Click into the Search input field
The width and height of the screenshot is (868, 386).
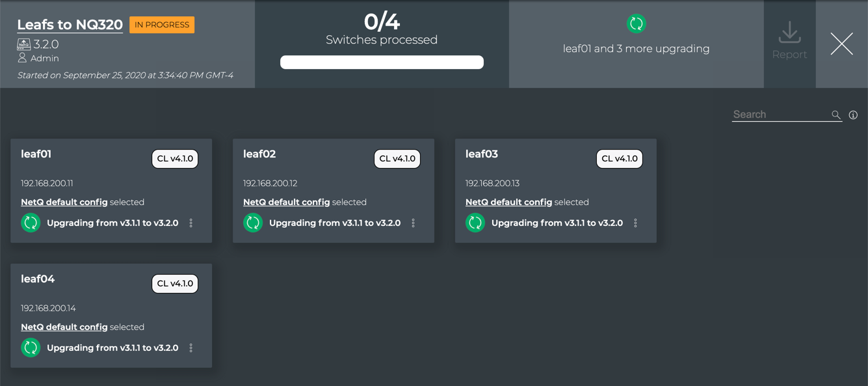tap(780, 115)
